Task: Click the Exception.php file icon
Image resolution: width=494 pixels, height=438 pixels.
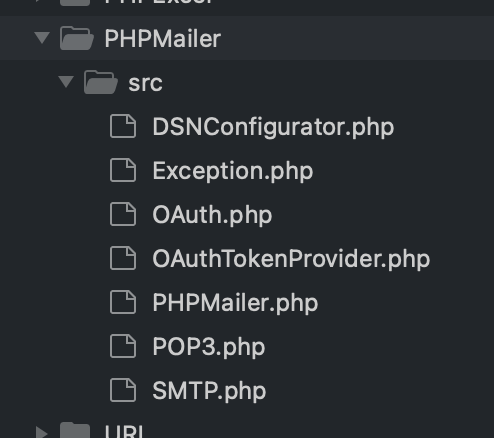Action: [x=123, y=170]
